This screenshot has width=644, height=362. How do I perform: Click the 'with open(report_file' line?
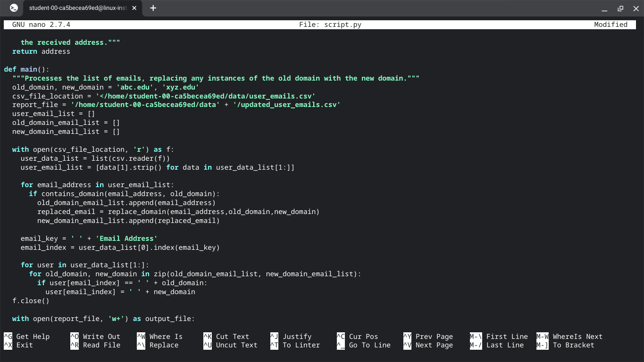pos(103,319)
